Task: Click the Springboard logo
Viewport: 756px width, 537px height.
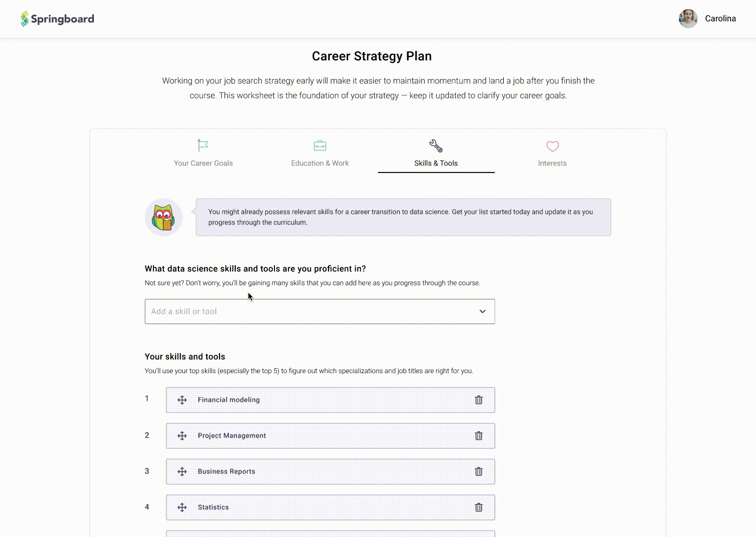Action: point(57,19)
